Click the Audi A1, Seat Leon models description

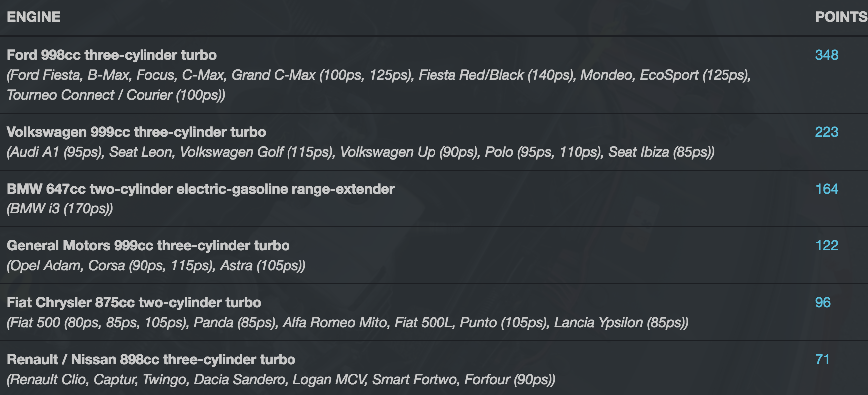pyautogui.click(x=360, y=152)
